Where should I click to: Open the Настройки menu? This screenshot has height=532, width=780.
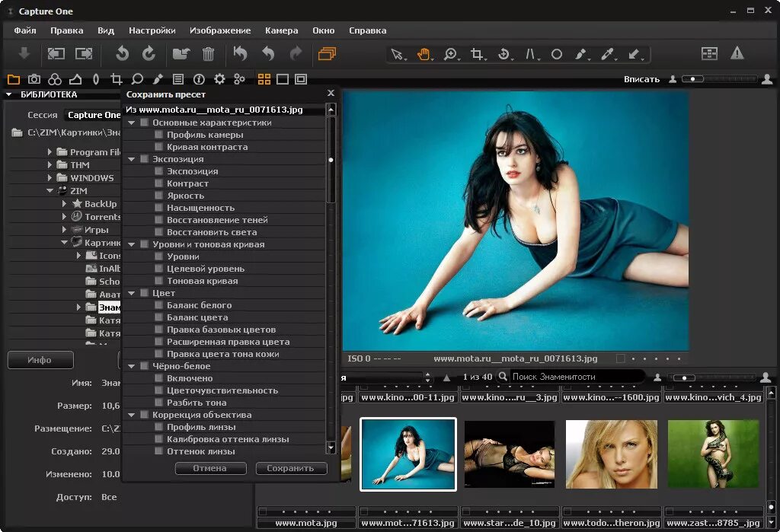point(152,30)
